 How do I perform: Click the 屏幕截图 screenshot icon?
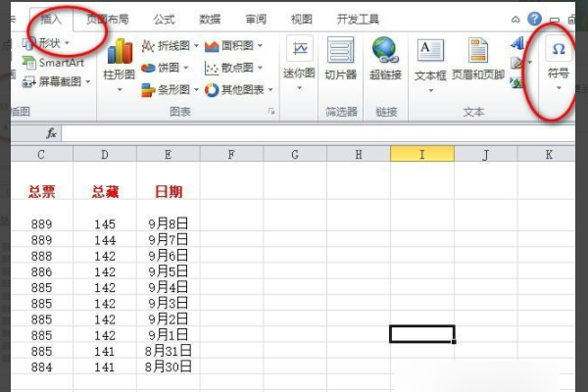(28, 81)
